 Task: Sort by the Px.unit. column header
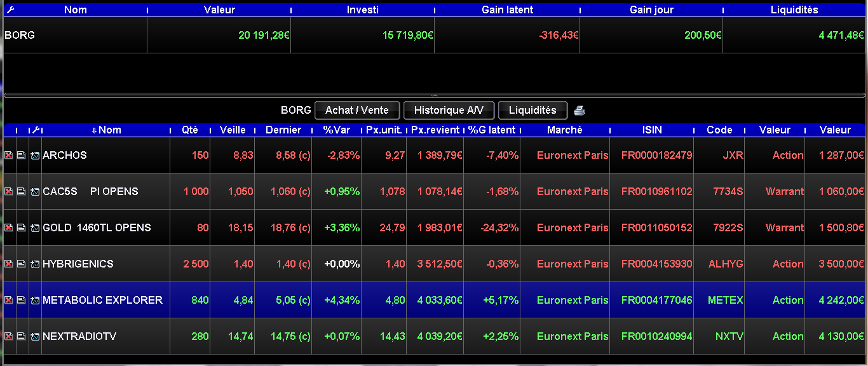pyautogui.click(x=384, y=130)
